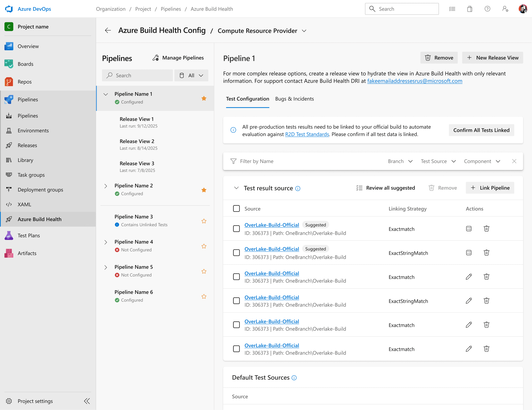The image size is (532, 410).
Task: Collapse the Test result source section
Action: (236, 188)
